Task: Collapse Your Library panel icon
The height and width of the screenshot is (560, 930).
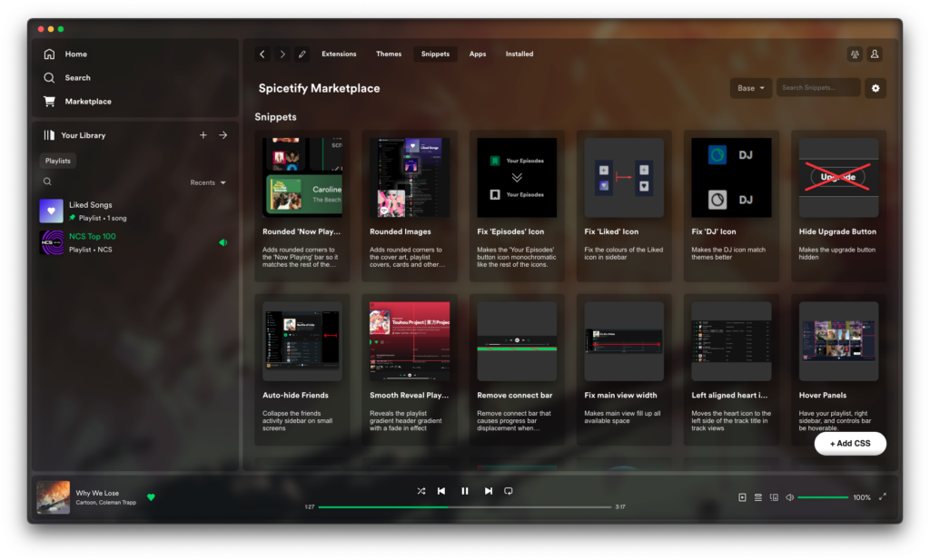Action: pos(49,135)
